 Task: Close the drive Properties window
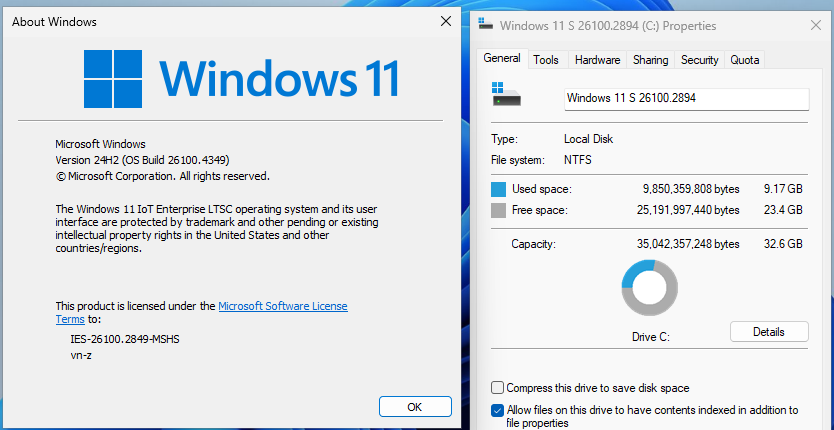tap(815, 26)
